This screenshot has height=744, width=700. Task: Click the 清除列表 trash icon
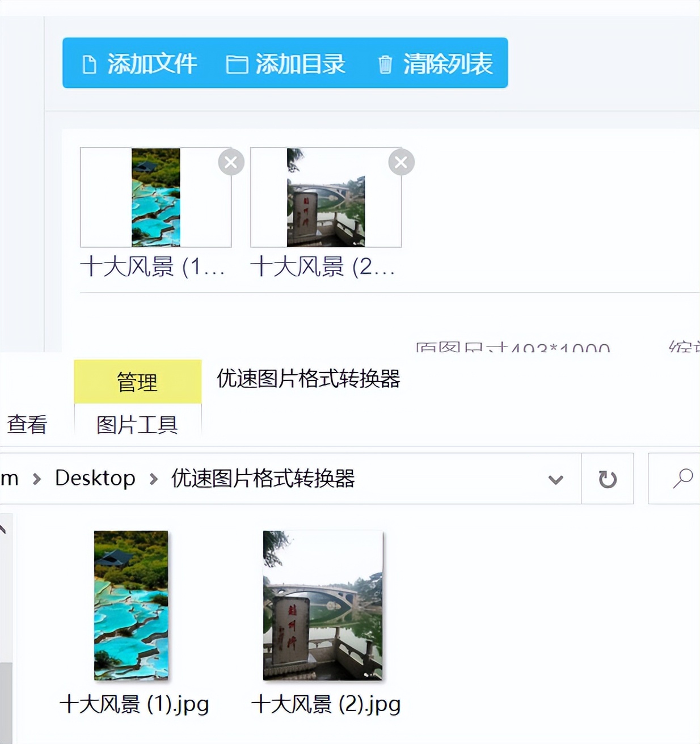(x=386, y=64)
